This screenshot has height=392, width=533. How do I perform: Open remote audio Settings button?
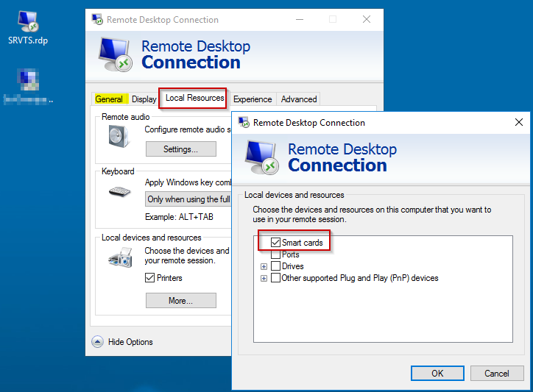tap(181, 149)
